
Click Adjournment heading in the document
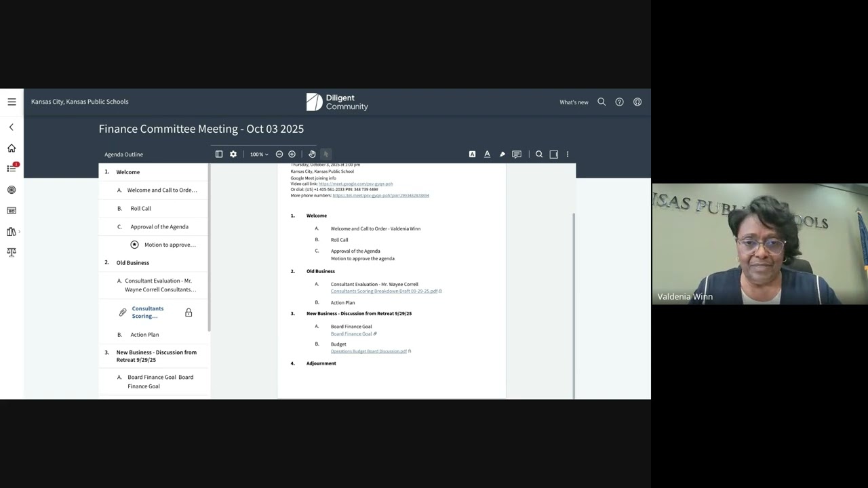pos(321,364)
